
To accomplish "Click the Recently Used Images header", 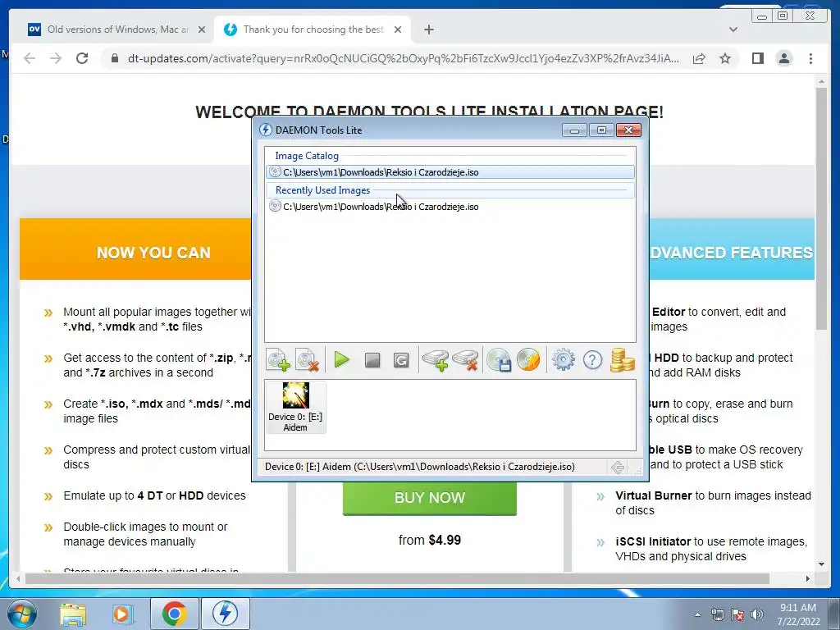I will [x=322, y=190].
